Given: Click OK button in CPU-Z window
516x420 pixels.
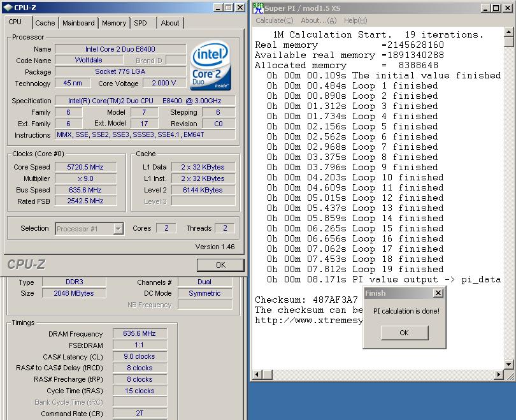Looking at the screenshot, I should click(x=220, y=265).
